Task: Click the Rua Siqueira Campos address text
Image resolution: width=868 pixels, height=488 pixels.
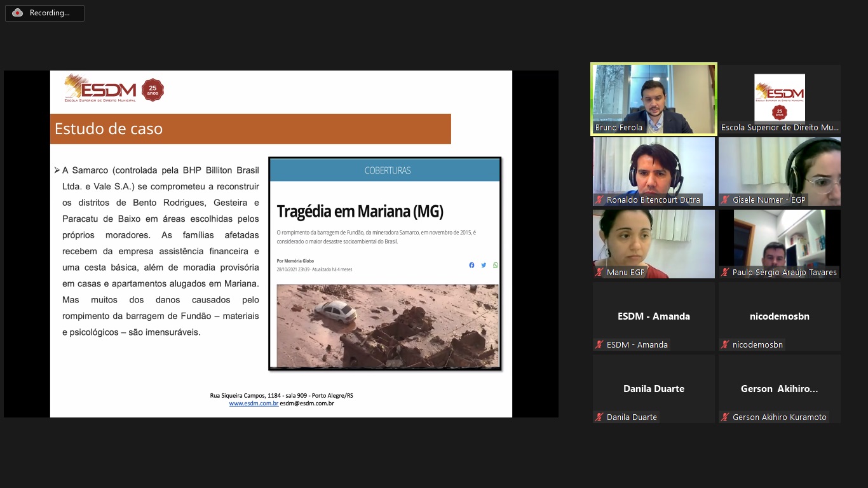Action: pos(281,395)
